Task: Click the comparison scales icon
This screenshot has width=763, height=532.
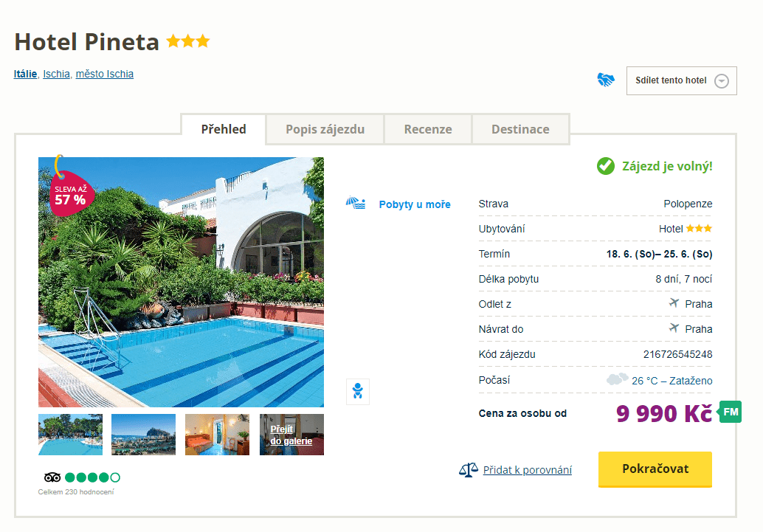Action: coord(469,470)
